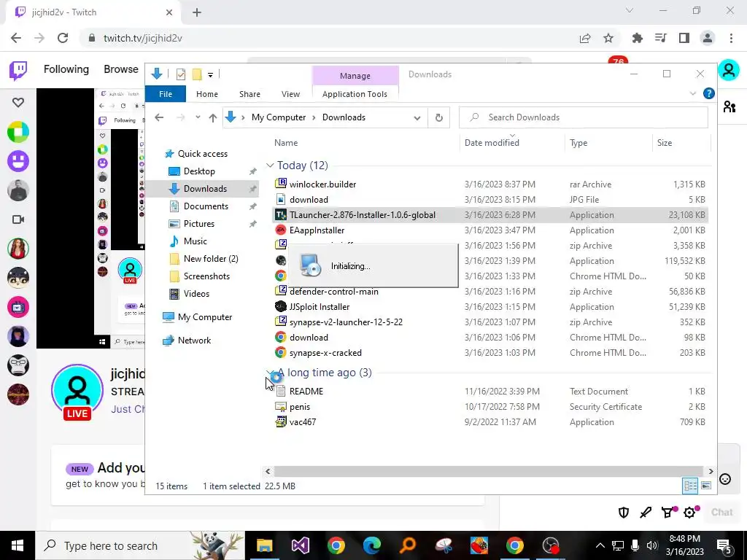Select the security certificate file icon
This screenshot has height=560, width=747.
coord(281,406)
